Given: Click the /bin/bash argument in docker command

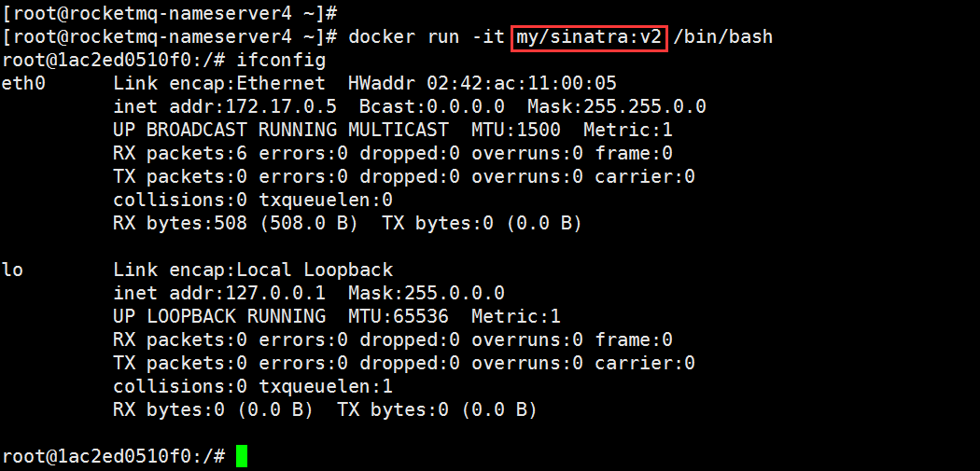Looking at the screenshot, I should pos(722,37).
